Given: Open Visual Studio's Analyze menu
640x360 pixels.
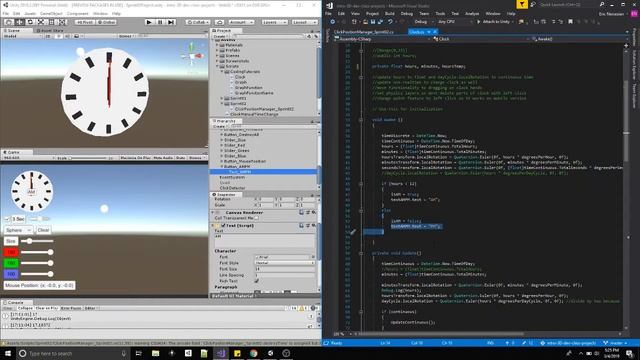Looking at the screenshot, I should [472, 13].
